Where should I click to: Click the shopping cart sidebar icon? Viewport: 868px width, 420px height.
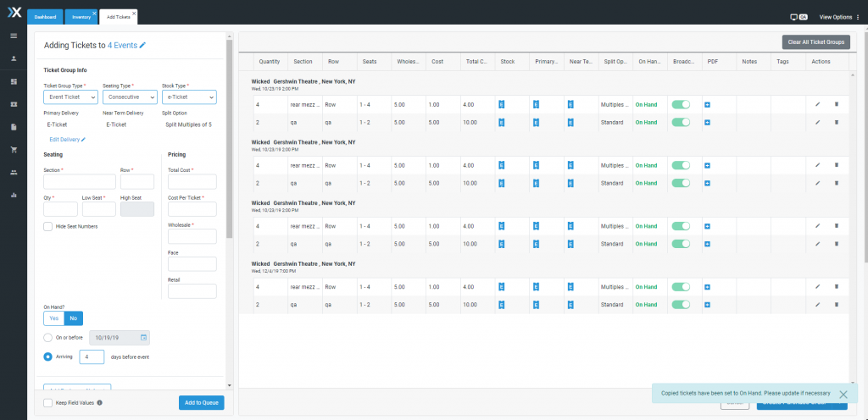coord(14,149)
